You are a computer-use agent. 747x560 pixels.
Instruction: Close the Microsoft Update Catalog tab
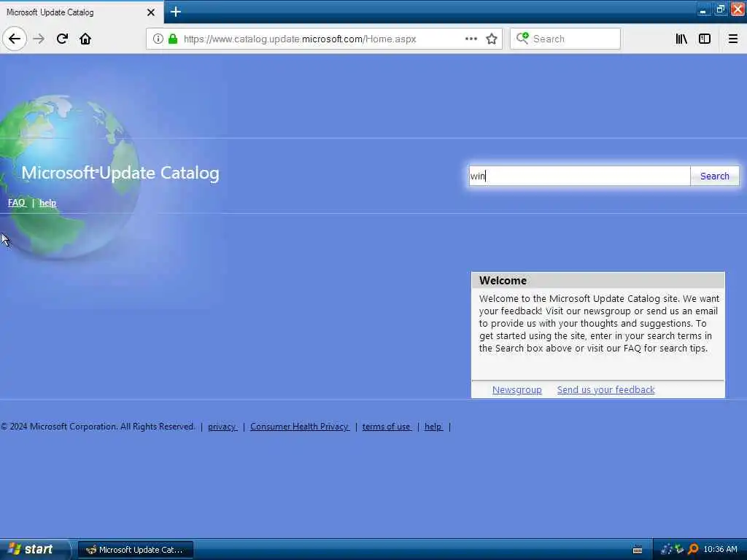tap(150, 12)
